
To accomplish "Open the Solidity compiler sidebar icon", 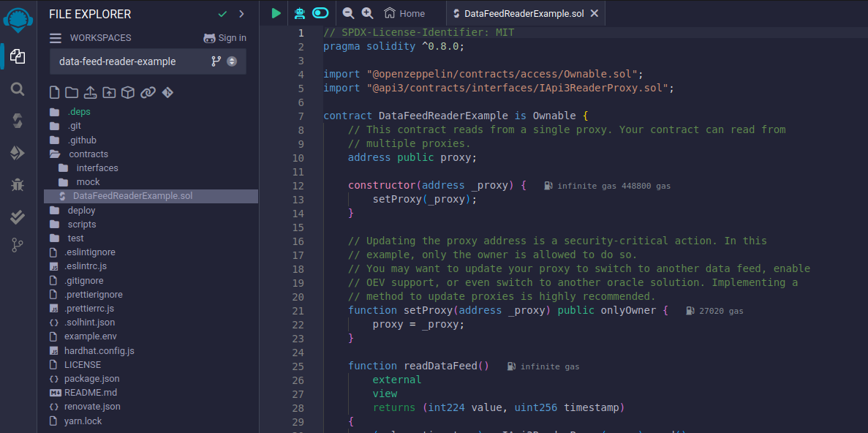I will [x=18, y=121].
